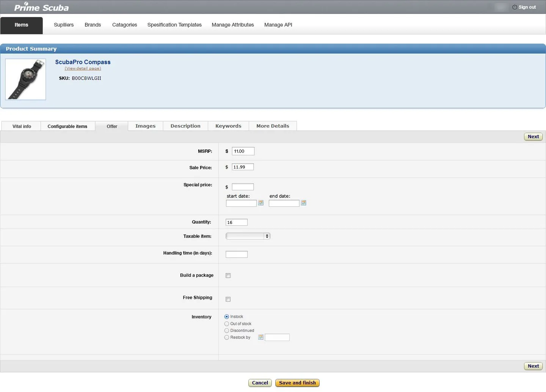The width and height of the screenshot is (546, 392).
Task: Switch to the Keywords tab
Action: 228,126
